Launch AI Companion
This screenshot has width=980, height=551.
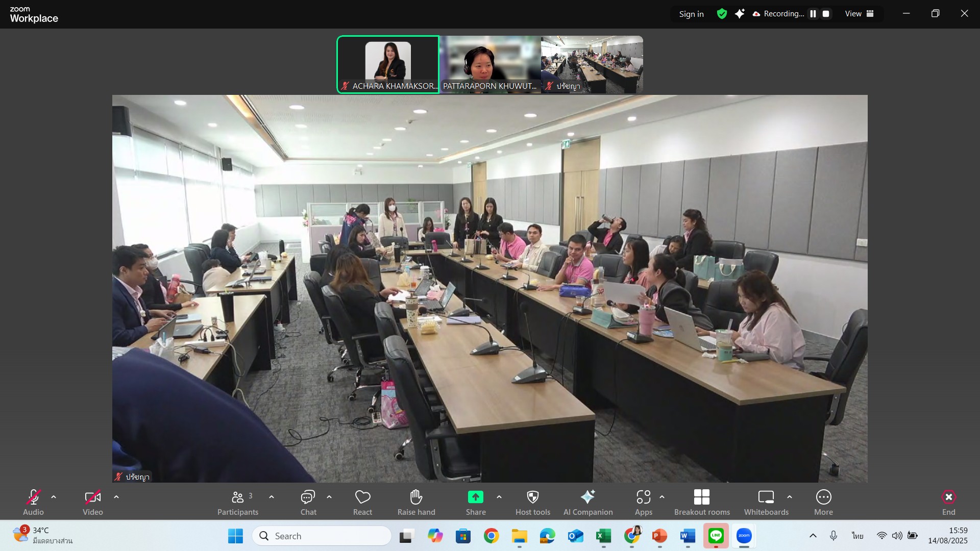[x=587, y=497]
